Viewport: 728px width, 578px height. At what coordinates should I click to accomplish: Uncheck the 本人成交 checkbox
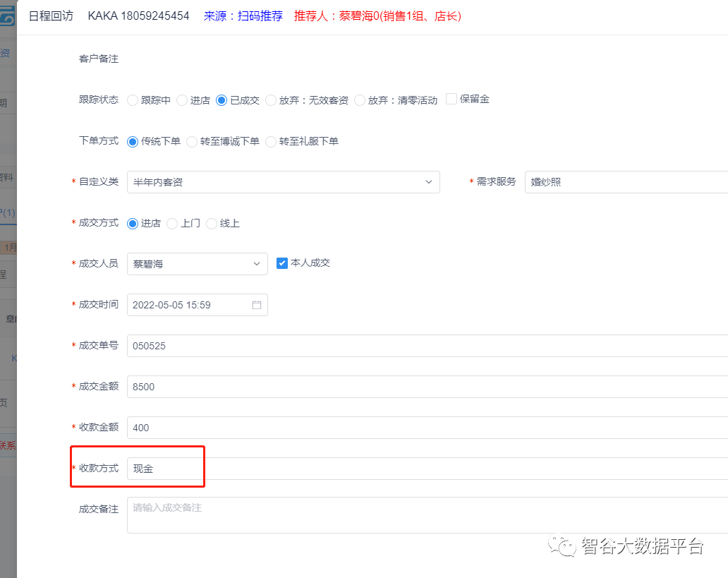pos(281,263)
